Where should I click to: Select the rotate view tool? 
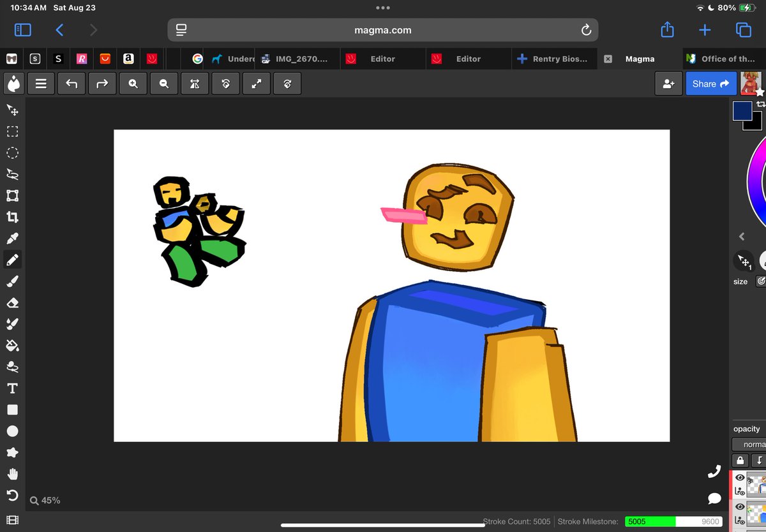(12, 495)
